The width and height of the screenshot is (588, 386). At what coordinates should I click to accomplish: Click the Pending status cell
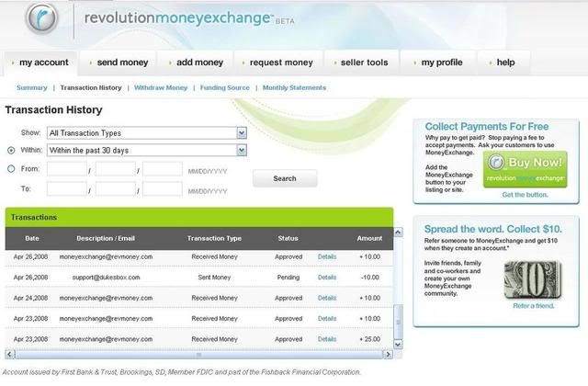(x=288, y=278)
